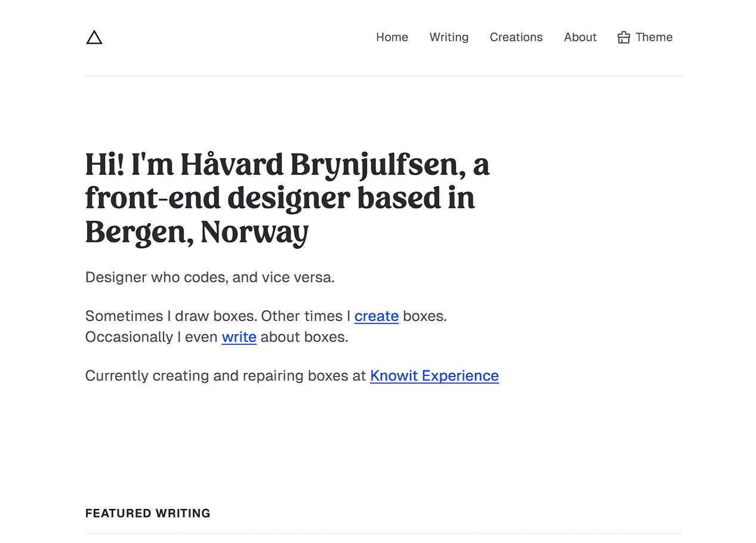Click the triangle logo icon
The height and width of the screenshot is (543, 756).
(94, 38)
